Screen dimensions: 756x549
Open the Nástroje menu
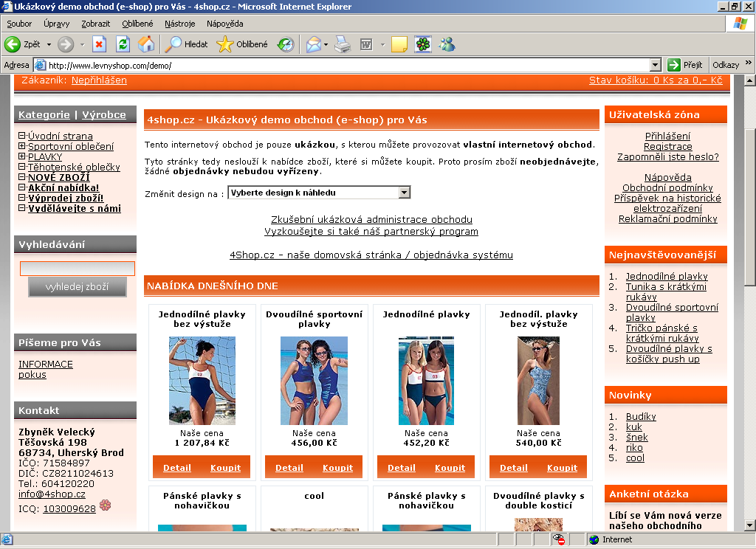180,24
